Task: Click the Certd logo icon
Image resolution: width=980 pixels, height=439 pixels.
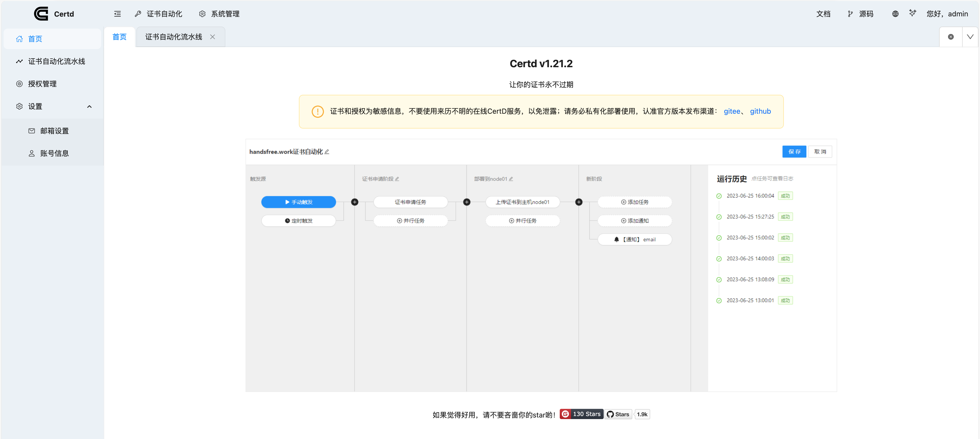Action: tap(41, 14)
